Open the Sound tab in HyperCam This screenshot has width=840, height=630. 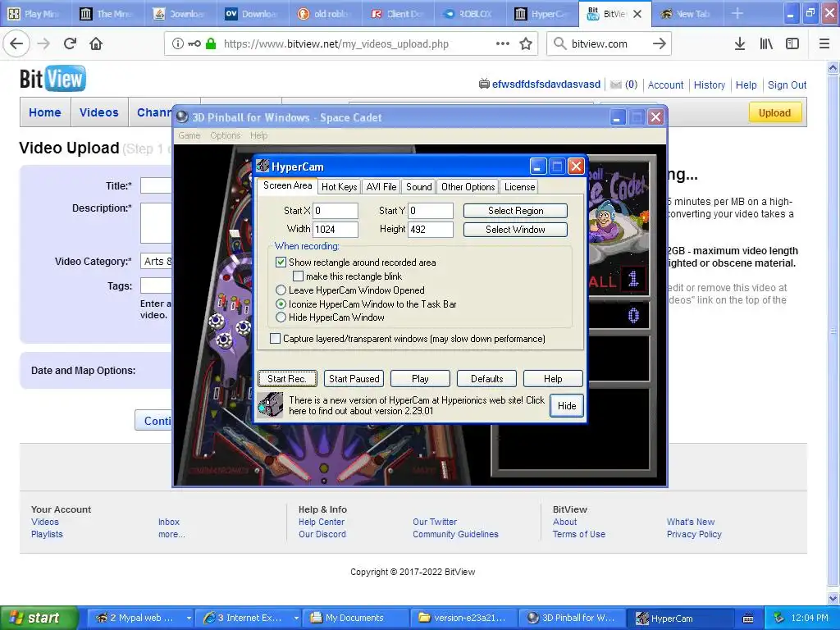[419, 186]
